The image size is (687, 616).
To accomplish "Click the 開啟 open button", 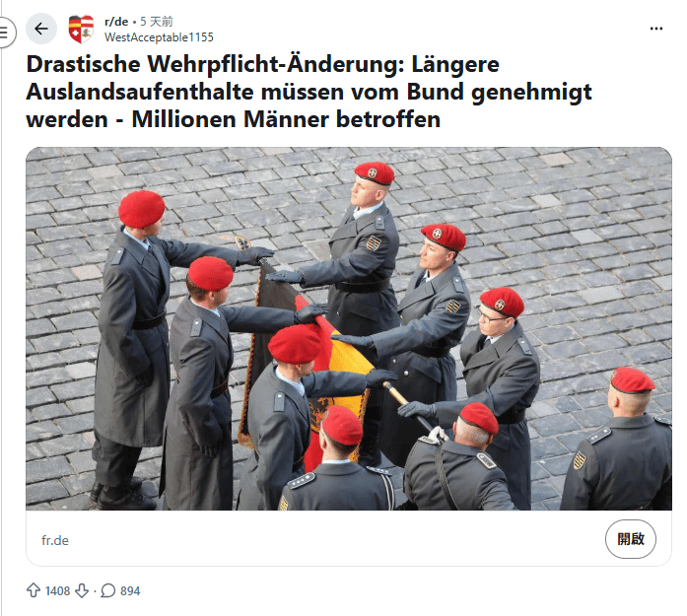I will coord(631,539).
